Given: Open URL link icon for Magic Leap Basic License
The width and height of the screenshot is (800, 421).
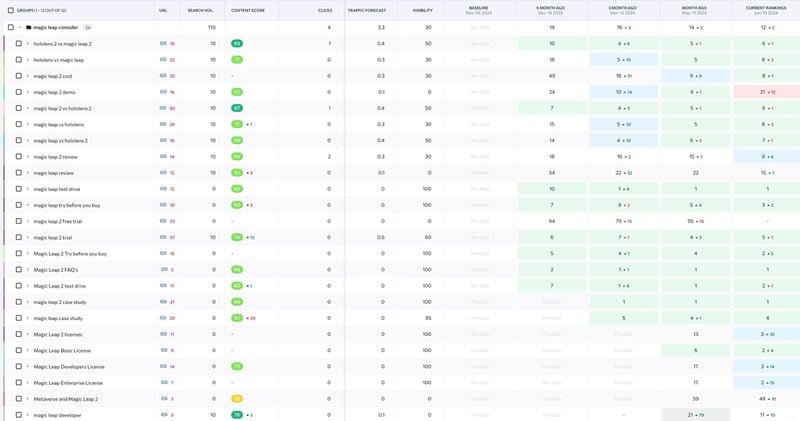Looking at the screenshot, I should pyautogui.click(x=164, y=350).
